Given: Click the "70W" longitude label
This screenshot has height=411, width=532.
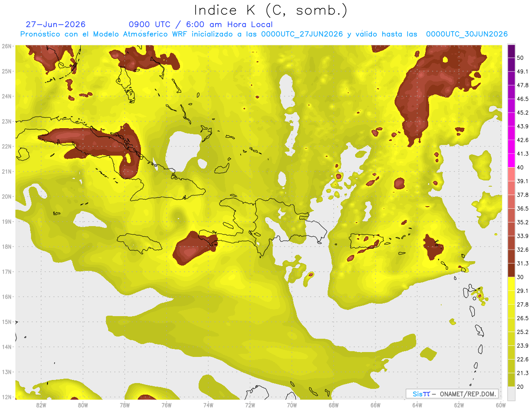Looking at the screenshot, I should [x=292, y=405].
